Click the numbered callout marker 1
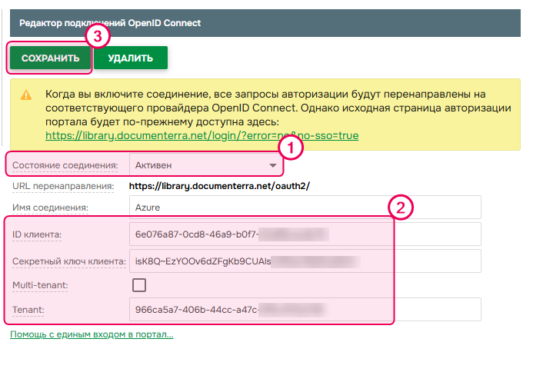This screenshot has height=392, width=533. tap(291, 148)
